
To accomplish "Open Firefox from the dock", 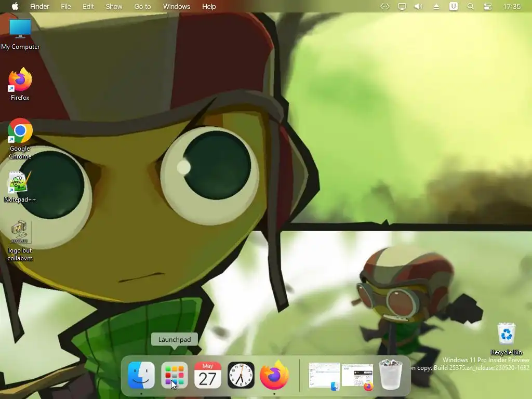I will pos(274,375).
